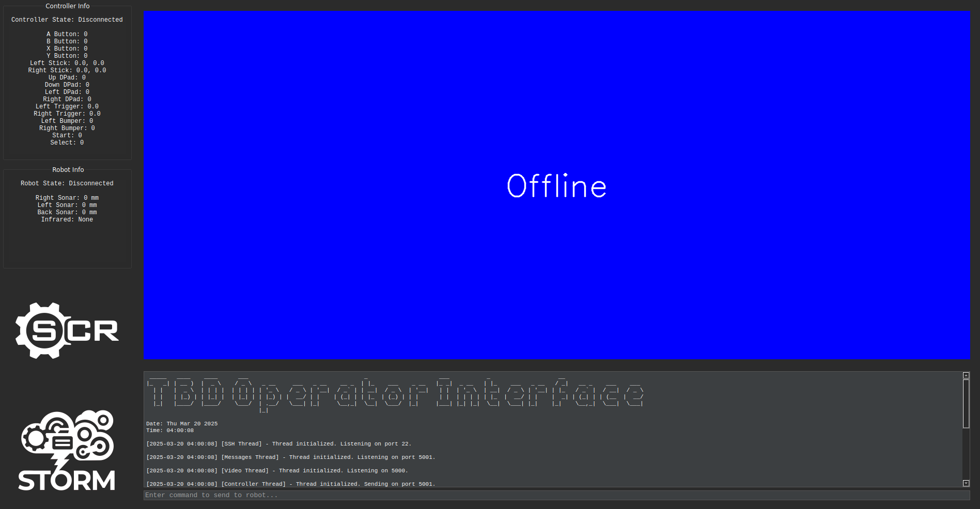Click the console log scrollbar thumb
The image size is (980, 509).
point(966,404)
